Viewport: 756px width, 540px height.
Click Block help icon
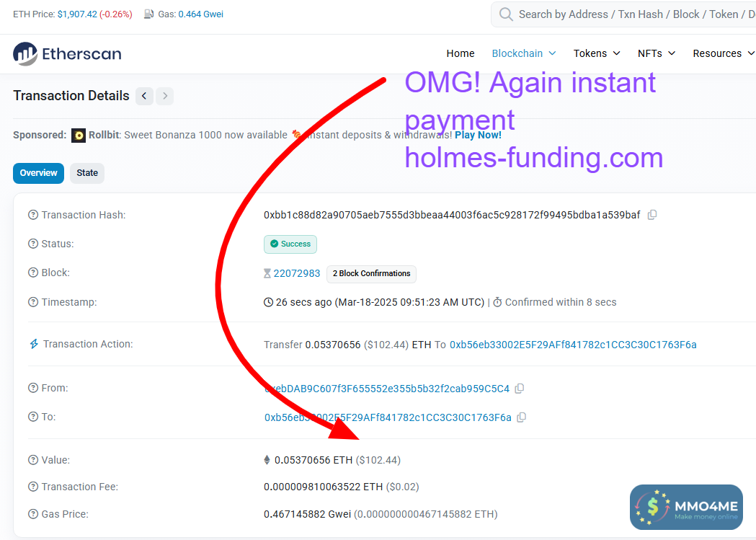point(32,273)
